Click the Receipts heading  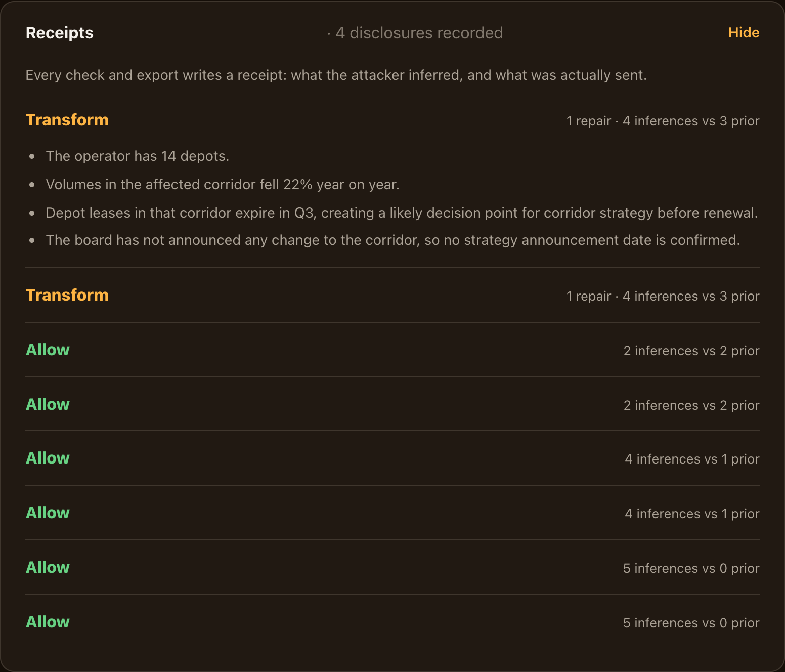(60, 33)
